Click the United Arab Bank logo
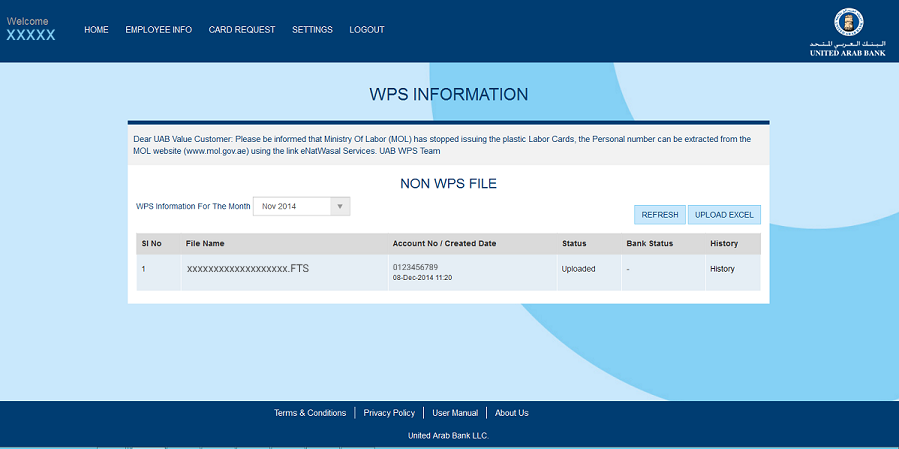Image resolution: width=899 pixels, height=449 pixels. (847, 32)
